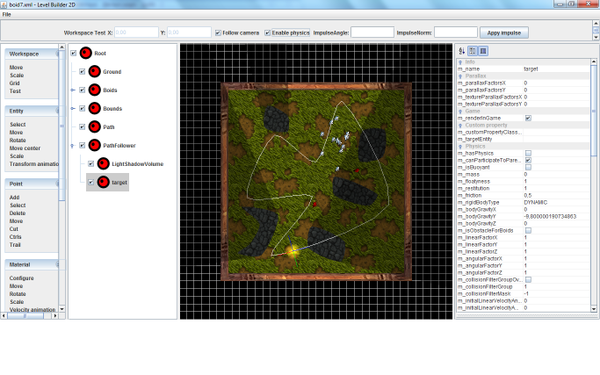600x375 pixels.
Task: Uncheck the target node checkbox
Action: (x=91, y=182)
